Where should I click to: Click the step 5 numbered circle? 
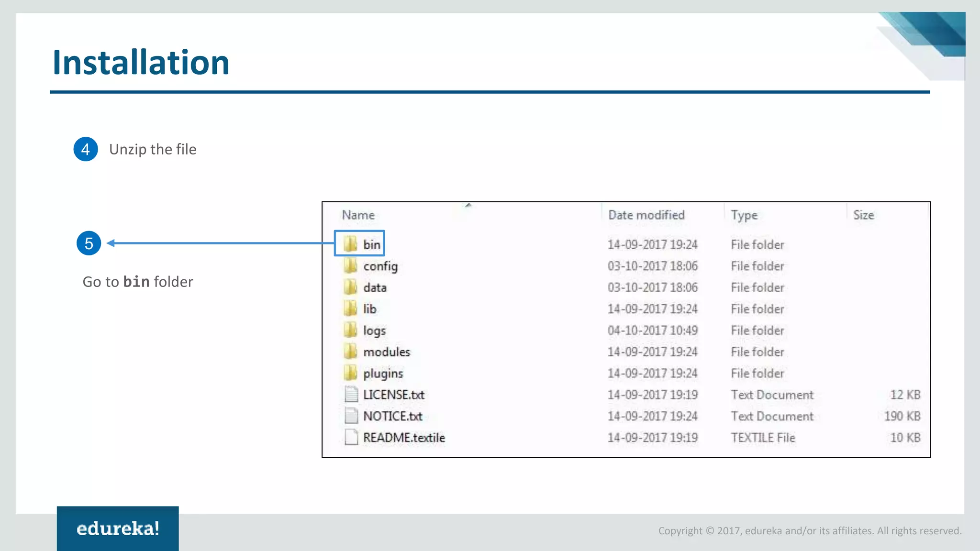point(89,243)
